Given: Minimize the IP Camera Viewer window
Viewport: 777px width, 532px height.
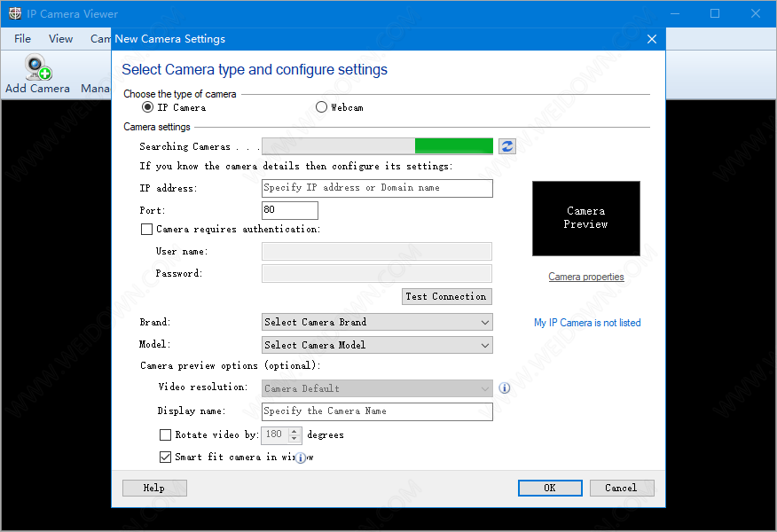Looking at the screenshot, I should click(674, 13).
